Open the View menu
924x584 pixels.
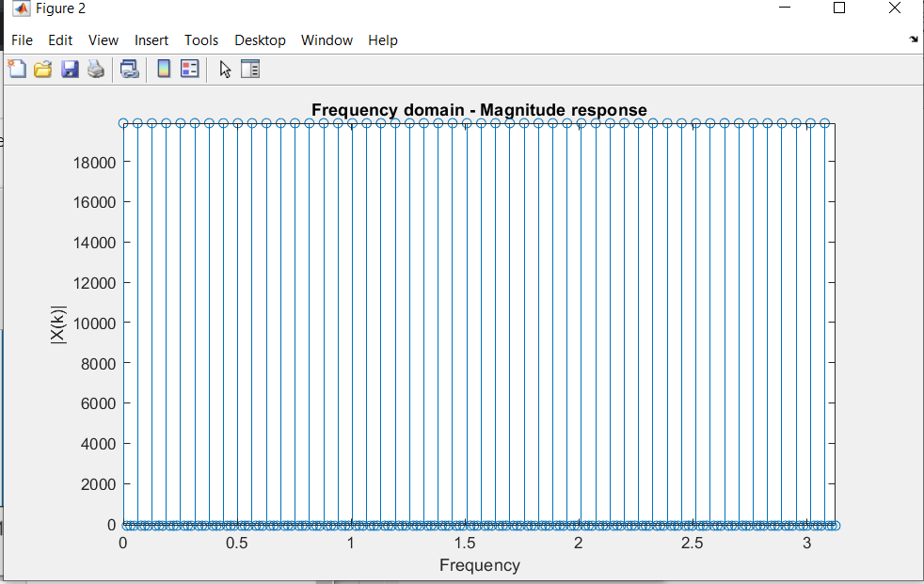pos(104,40)
